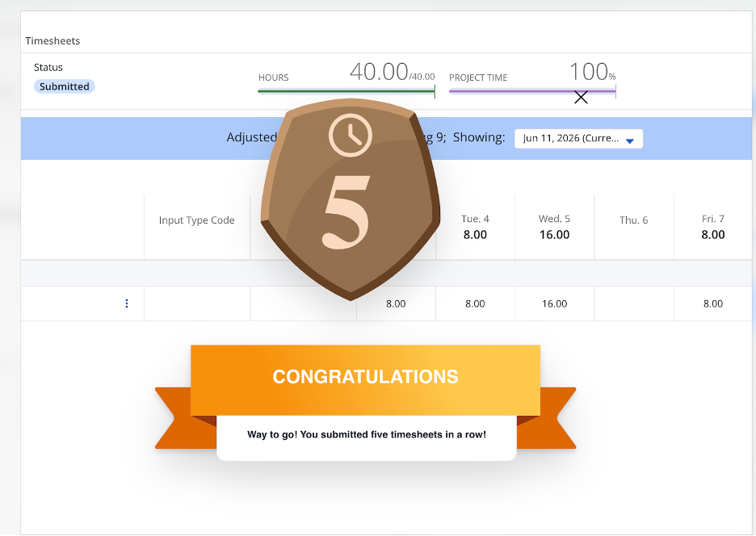
Task: Click the green hours progress bar
Action: click(x=346, y=90)
